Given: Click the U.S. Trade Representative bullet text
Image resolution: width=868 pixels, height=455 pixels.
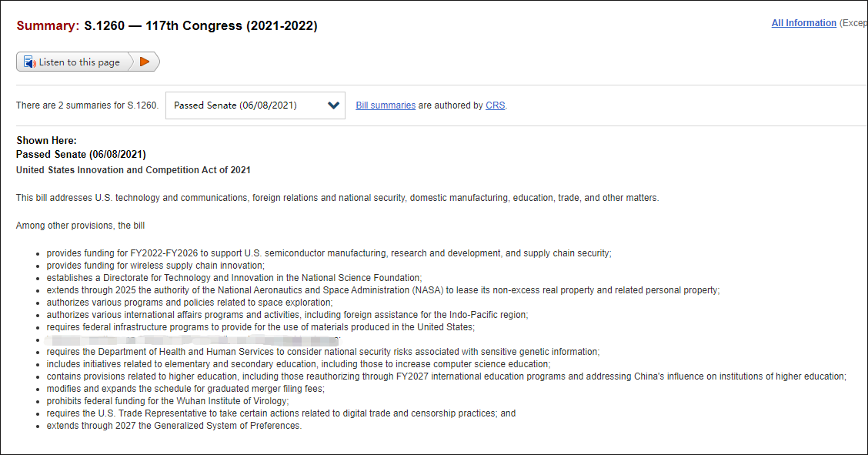Looking at the screenshot, I should click(281, 413).
